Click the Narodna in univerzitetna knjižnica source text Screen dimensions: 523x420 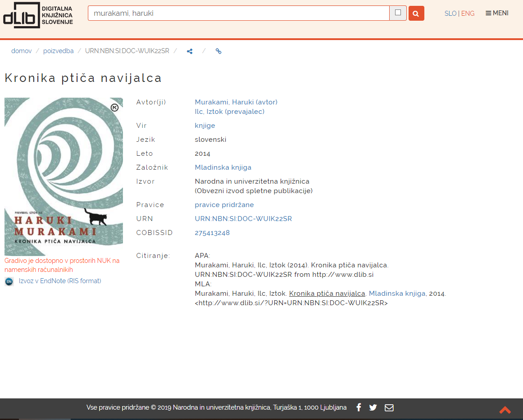coord(252,181)
